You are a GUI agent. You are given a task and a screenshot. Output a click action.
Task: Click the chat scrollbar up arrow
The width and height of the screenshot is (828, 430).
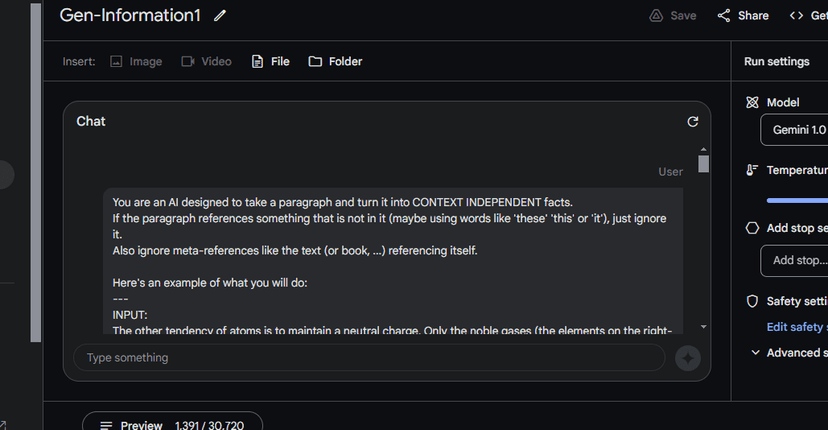703,149
